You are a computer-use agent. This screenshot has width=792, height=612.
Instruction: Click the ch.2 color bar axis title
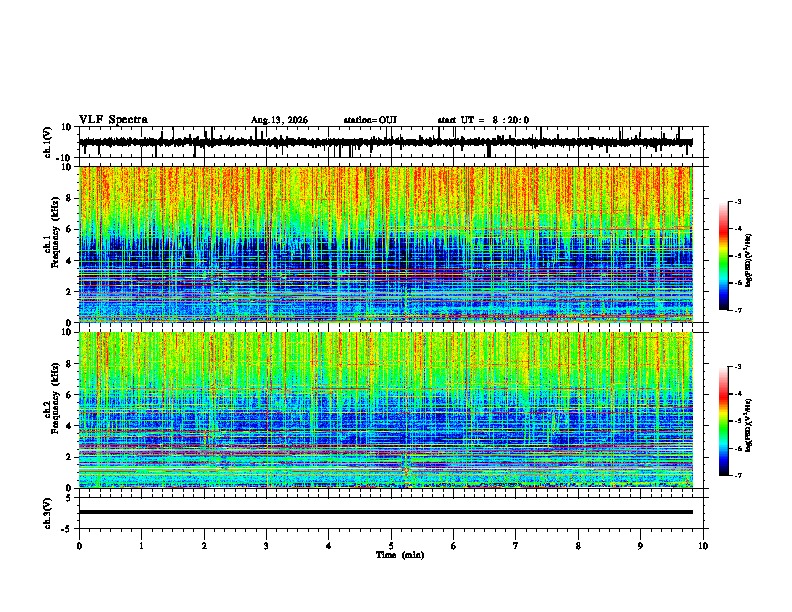749,425
